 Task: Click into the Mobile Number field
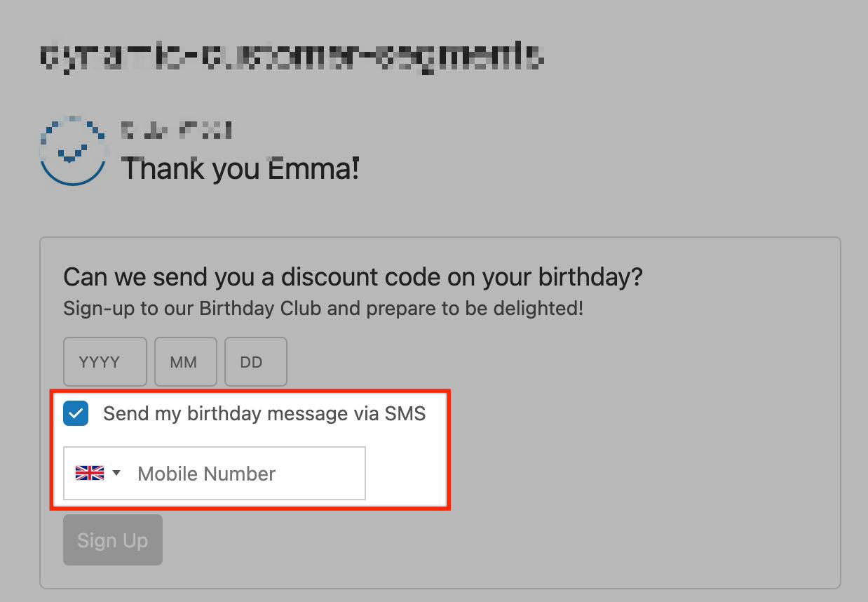click(245, 474)
